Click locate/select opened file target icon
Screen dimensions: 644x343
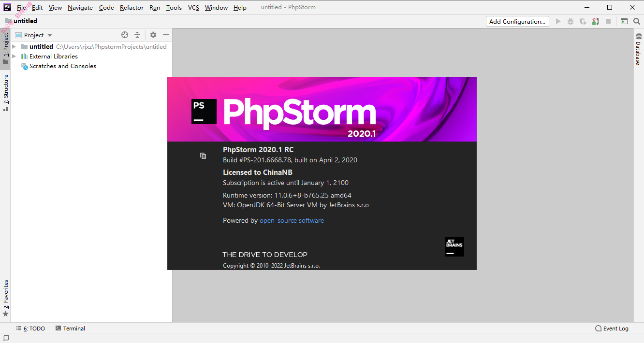click(125, 35)
